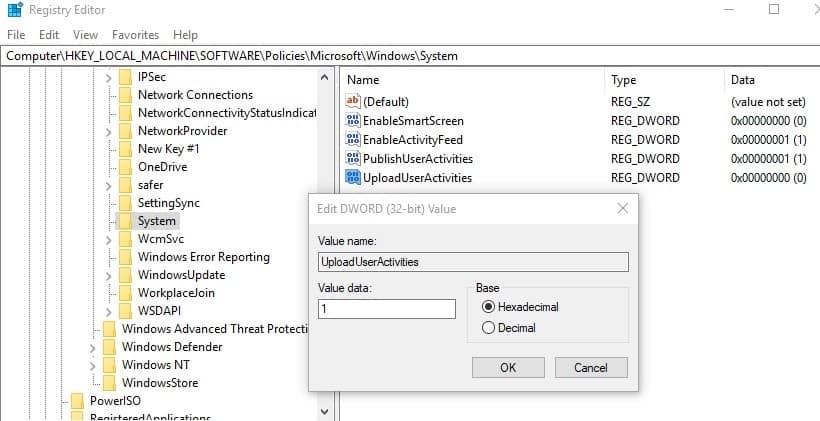Expand the WindowsUpdate key

click(108, 276)
